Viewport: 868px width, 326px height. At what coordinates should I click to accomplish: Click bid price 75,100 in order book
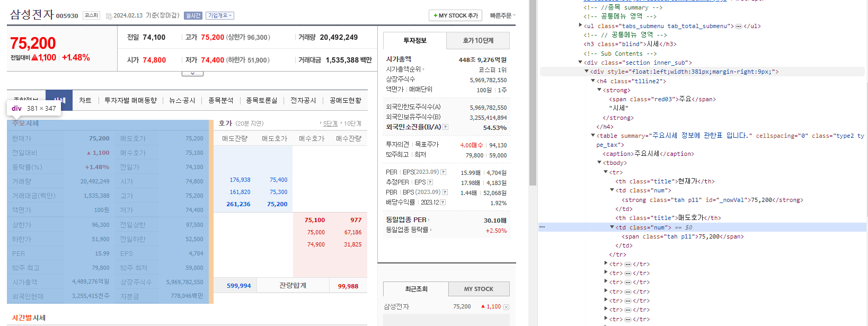point(315,220)
